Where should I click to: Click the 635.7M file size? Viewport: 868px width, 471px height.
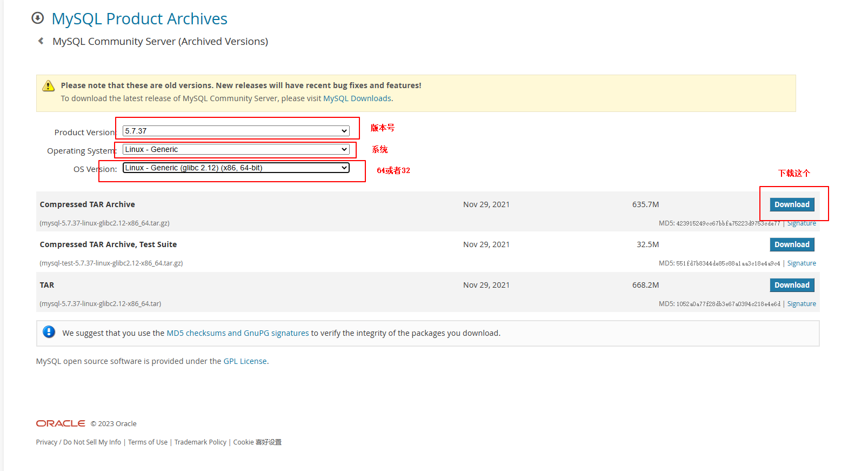pyautogui.click(x=645, y=204)
